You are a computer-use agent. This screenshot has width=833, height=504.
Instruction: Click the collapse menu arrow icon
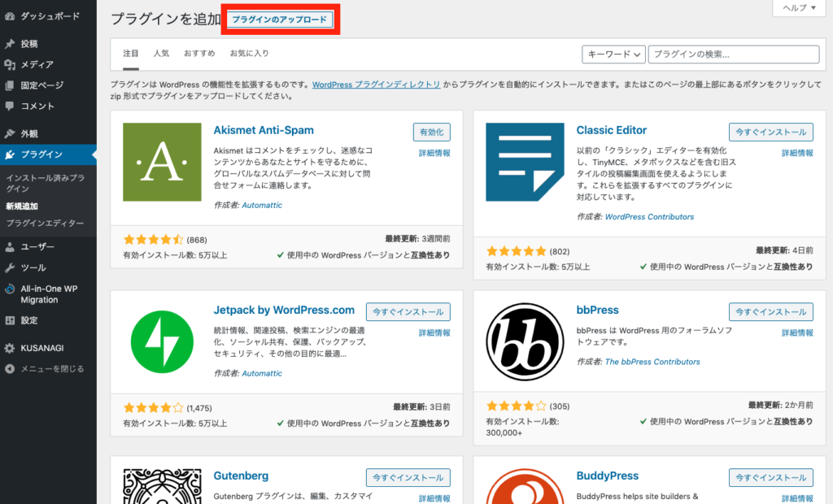click(x=10, y=368)
